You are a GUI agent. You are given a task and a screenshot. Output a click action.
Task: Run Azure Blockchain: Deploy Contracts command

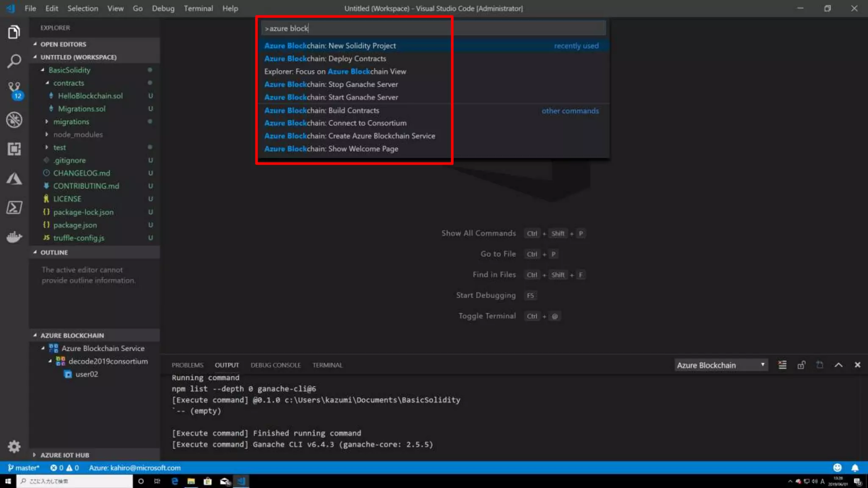pyautogui.click(x=325, y=58)
